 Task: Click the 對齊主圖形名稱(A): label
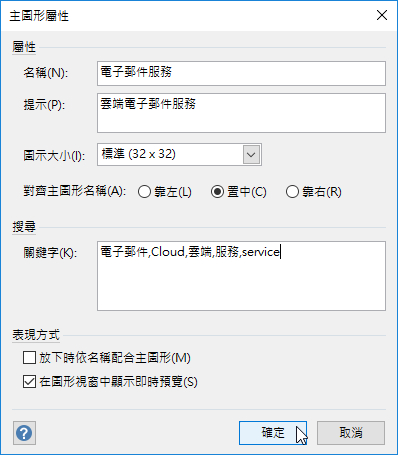coord(75,192)
